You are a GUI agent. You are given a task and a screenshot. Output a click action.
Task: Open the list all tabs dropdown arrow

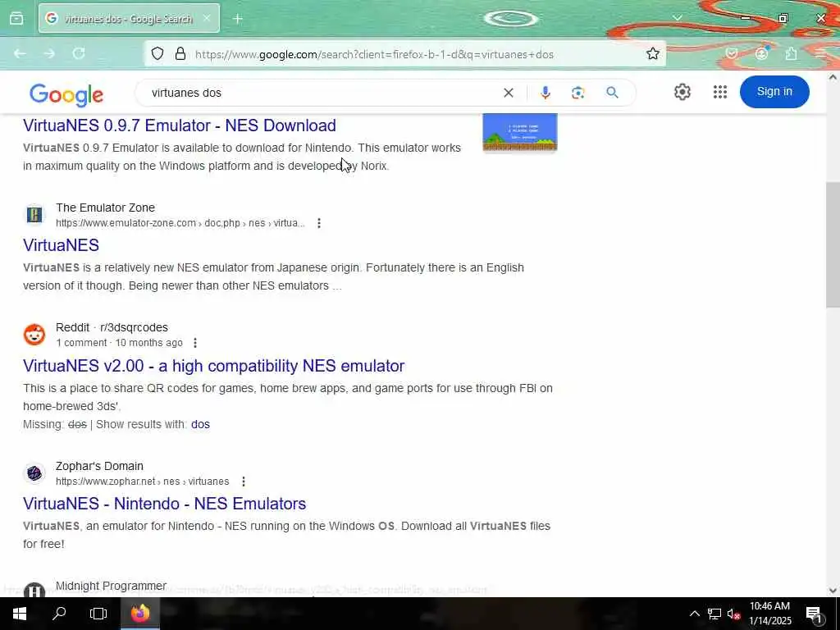click(677, 18)
